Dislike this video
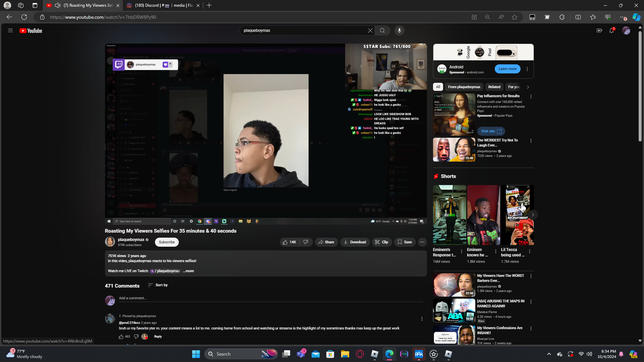Image resolution: width=644 pixels, height=362 pixels. click(306, 242)
